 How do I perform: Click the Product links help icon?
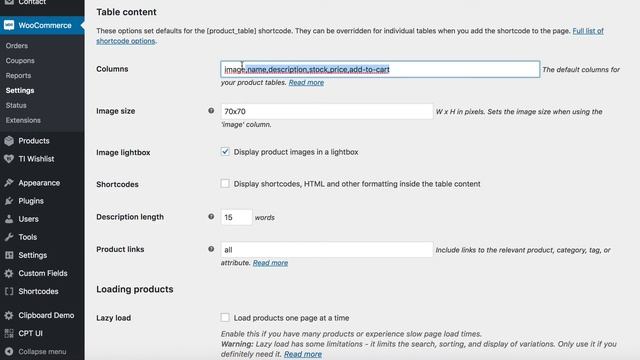pos(211,249)
